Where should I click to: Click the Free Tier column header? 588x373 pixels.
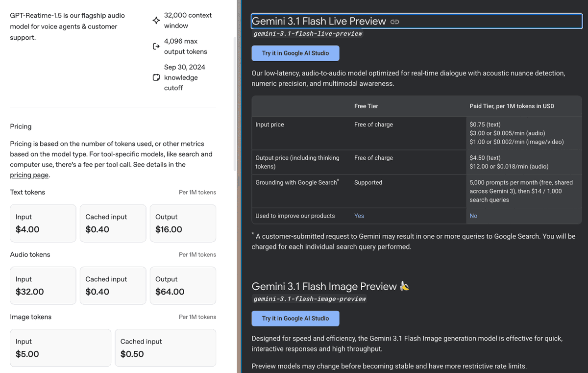click(x=367, y=106)
